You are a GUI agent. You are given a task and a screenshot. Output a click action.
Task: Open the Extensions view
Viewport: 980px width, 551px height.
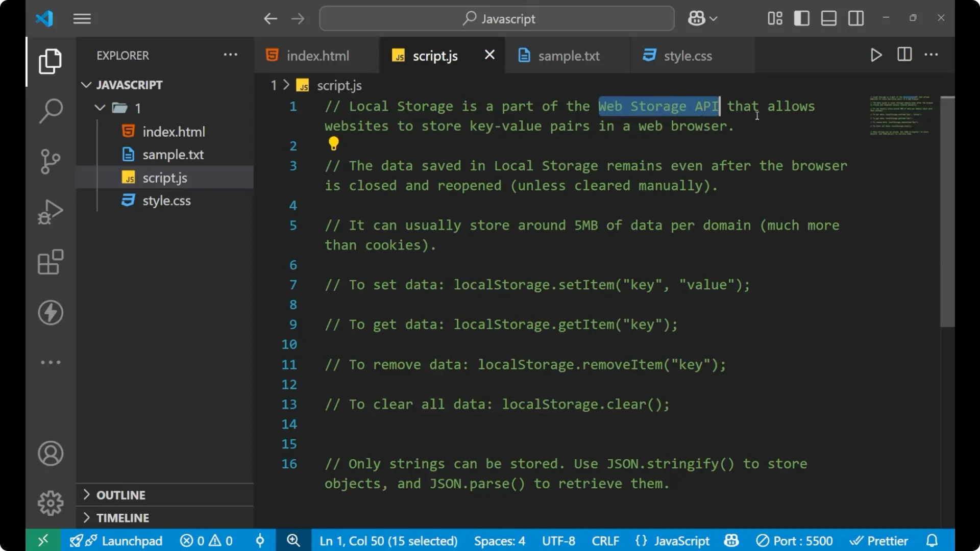(50, 262)
